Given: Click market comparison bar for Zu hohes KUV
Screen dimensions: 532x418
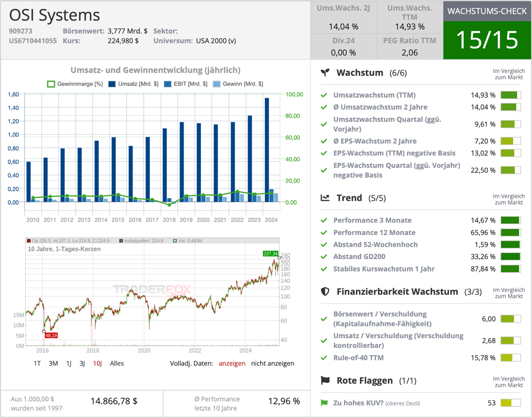Looking at the screenshot, I should tap(511, 403).
